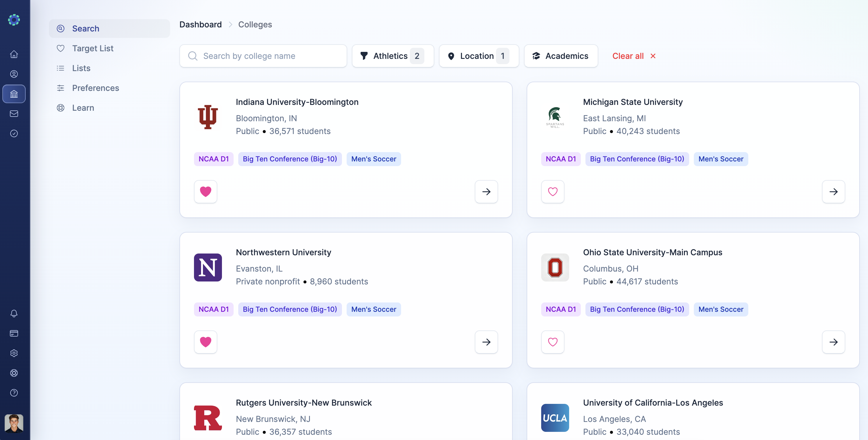This screenshot has height=440, width=868.
Task: Favorite Michigan State University with the heart
Action: (553, 191)
